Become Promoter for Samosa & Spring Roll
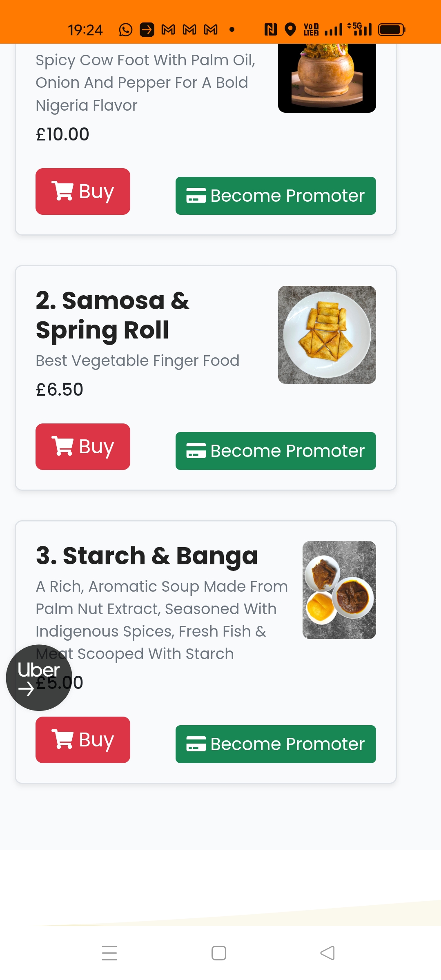 (276, 451)
